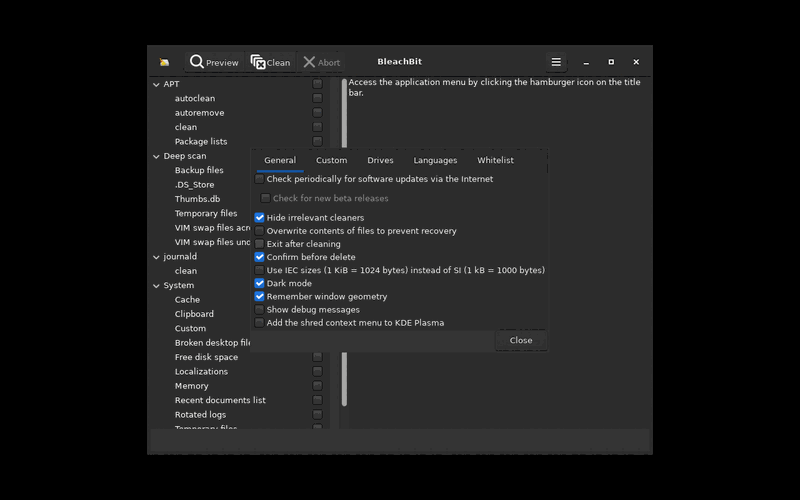Select Broken desktop files item
This screenshot has height=500, width=800.
(212, 343)
